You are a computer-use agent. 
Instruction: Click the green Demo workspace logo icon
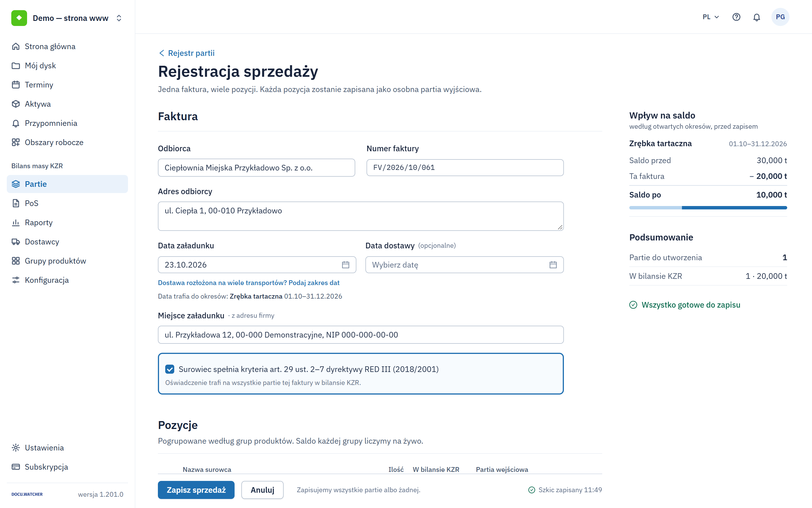coord(19,18)
